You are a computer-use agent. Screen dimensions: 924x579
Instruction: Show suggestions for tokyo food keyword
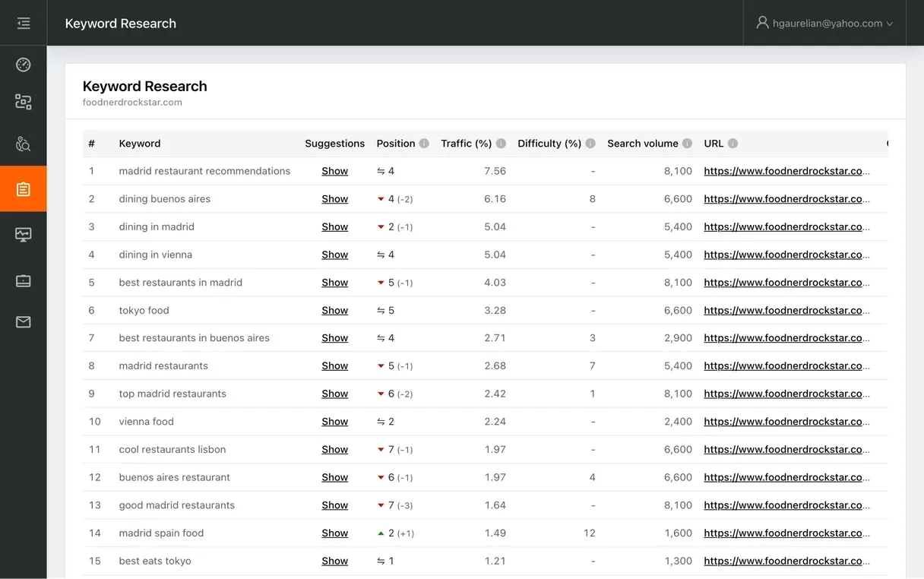334,310
